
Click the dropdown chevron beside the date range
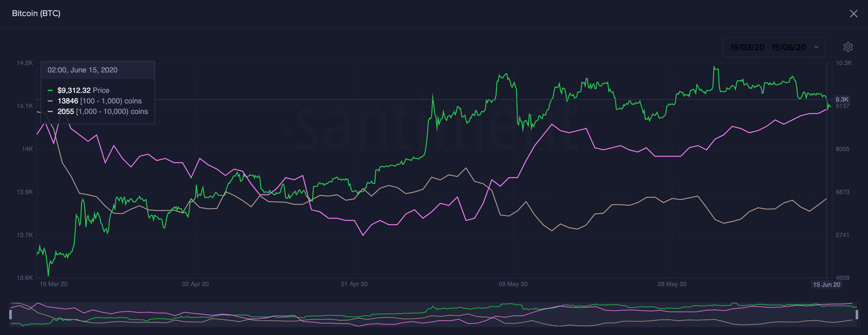[816, 47]
